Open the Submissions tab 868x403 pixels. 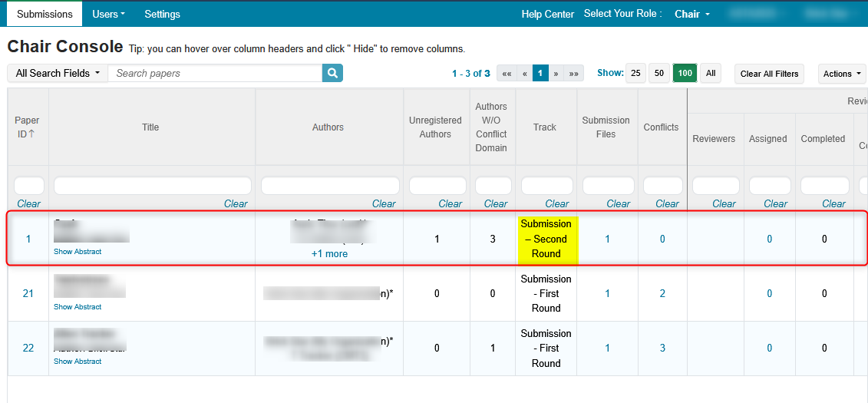(x=45, y=15)
